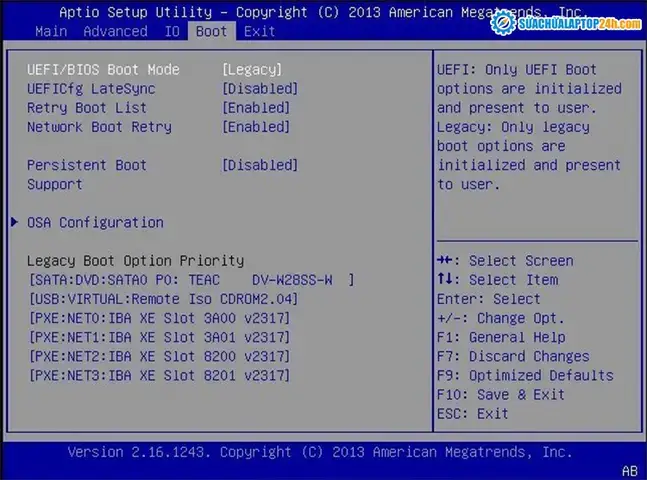Click the Version 2.16.1243 footer text
Screen dimensions: 647x480
[x=320, y=452]
